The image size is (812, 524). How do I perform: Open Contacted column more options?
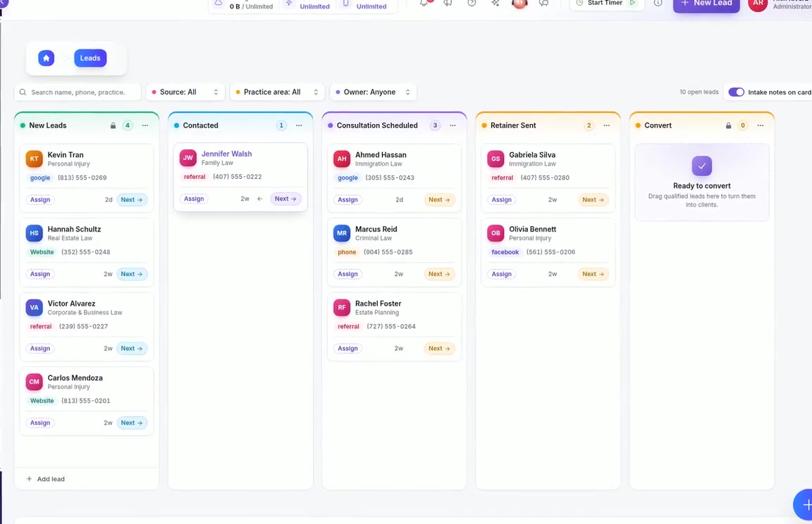tap(299, 125)
